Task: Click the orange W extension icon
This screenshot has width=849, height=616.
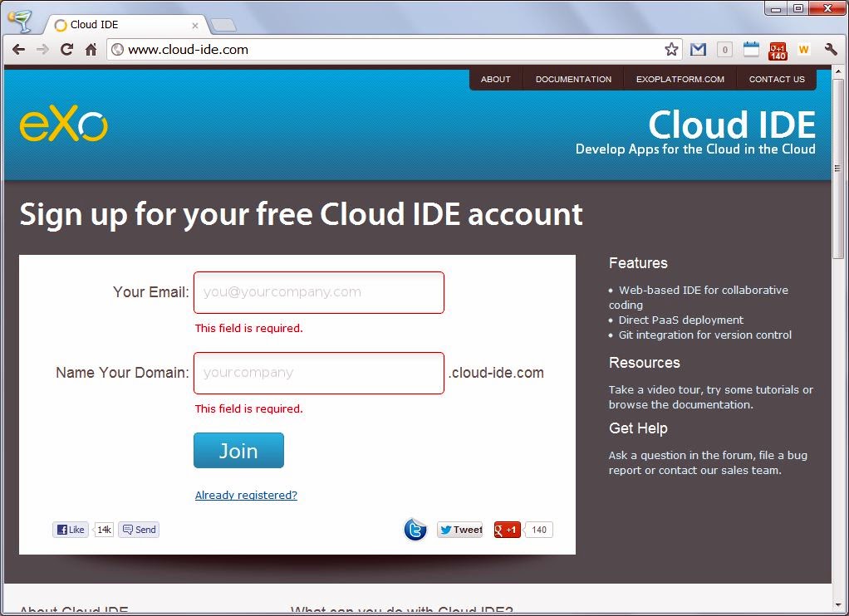Action: 803,50
